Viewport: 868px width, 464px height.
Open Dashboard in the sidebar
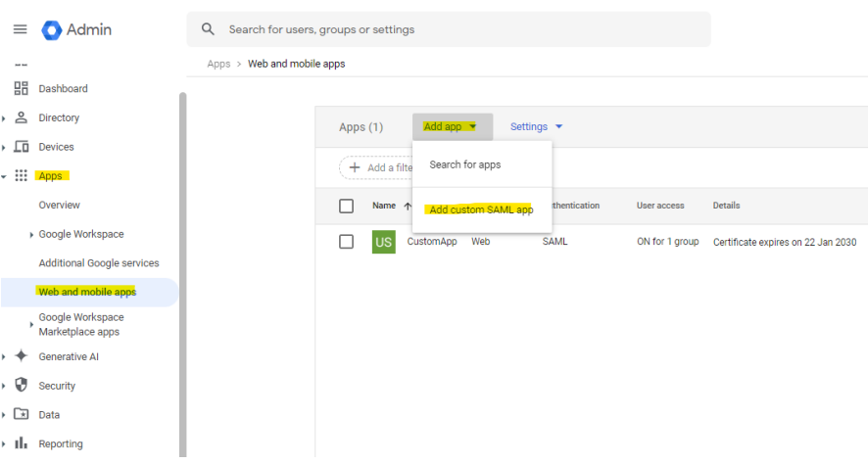pyautogui.click(x=63, y=88)
